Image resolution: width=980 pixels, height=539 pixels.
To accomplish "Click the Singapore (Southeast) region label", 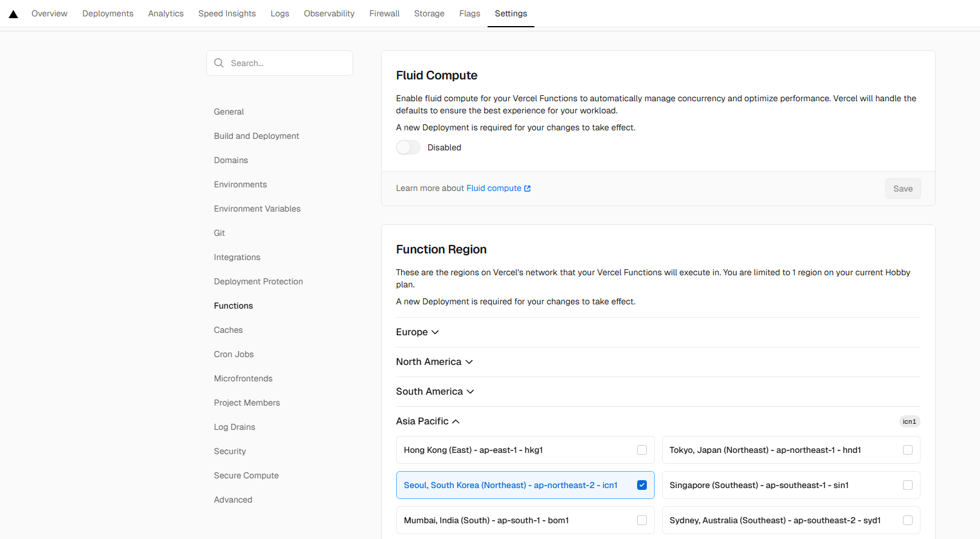I will point(759,485).
